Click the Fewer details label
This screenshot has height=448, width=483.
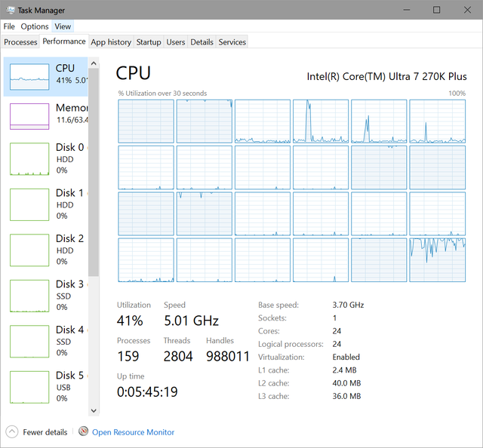tap(45, 432)
